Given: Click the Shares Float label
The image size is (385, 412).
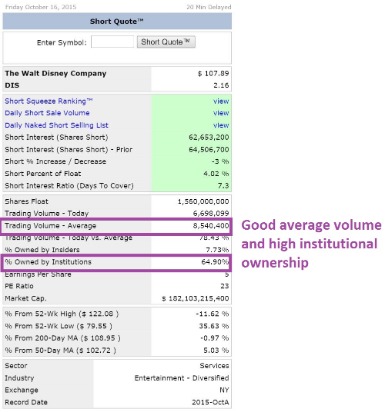Looking at the screenshot, I should pyautogui.click(x=26, y=201).
